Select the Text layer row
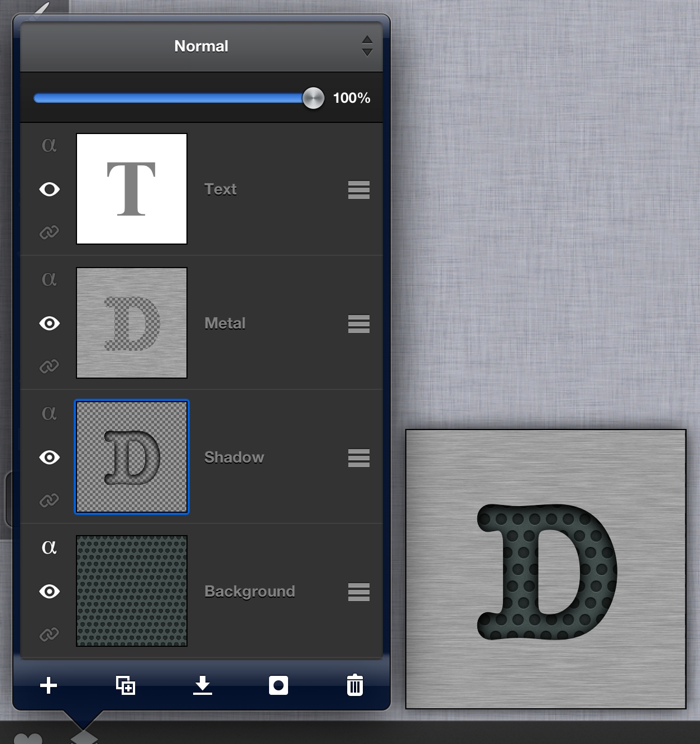 point(202,189)
